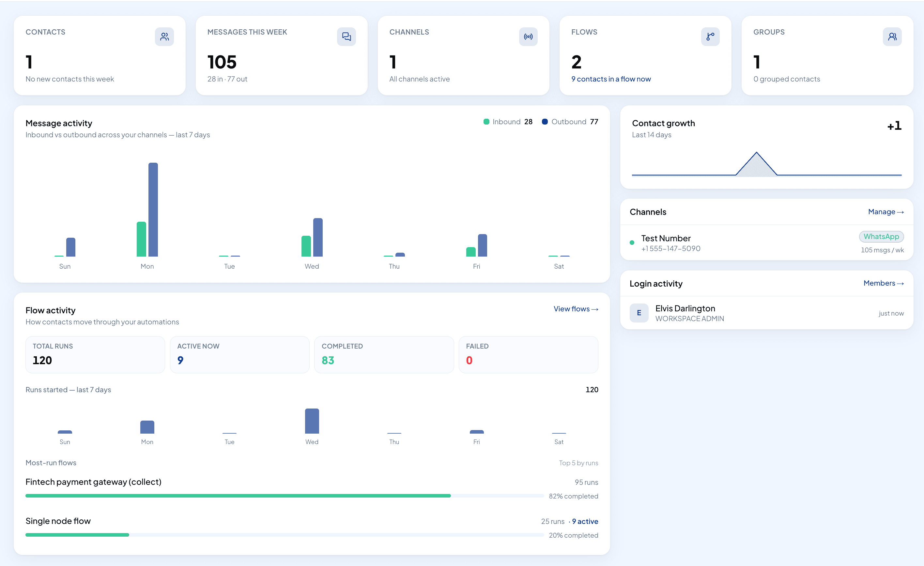The height and width of the screenshot is (566, 924).
Task: Click the phone number +1 555-147-5090
Action: tap(670, 248)
